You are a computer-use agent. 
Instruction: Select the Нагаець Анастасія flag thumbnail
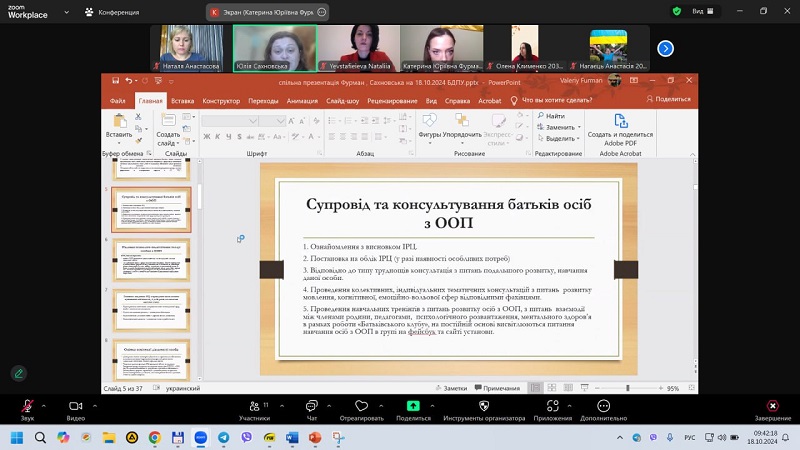coord(609,48)
